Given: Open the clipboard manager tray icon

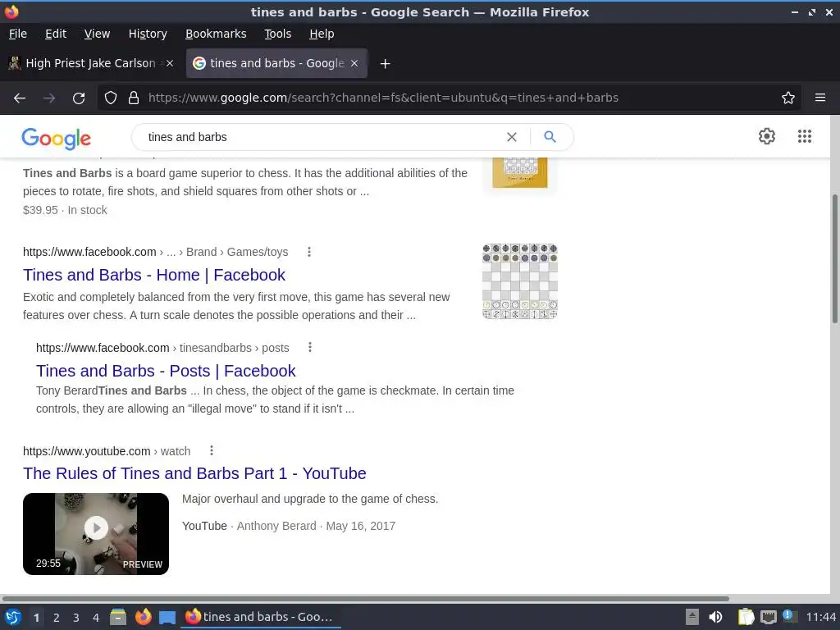Looking at the screenshot, I should coord(746,617).
